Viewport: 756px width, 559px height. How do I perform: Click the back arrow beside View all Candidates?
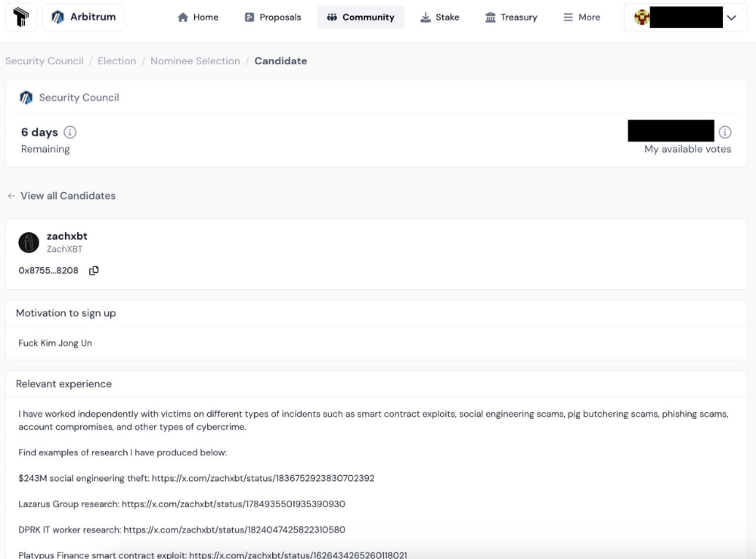click(11, 196)
